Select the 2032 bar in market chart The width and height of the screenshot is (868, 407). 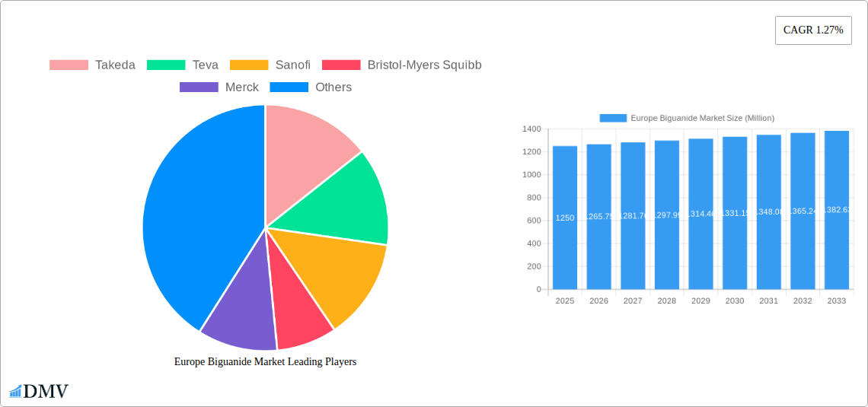point(803,211)
